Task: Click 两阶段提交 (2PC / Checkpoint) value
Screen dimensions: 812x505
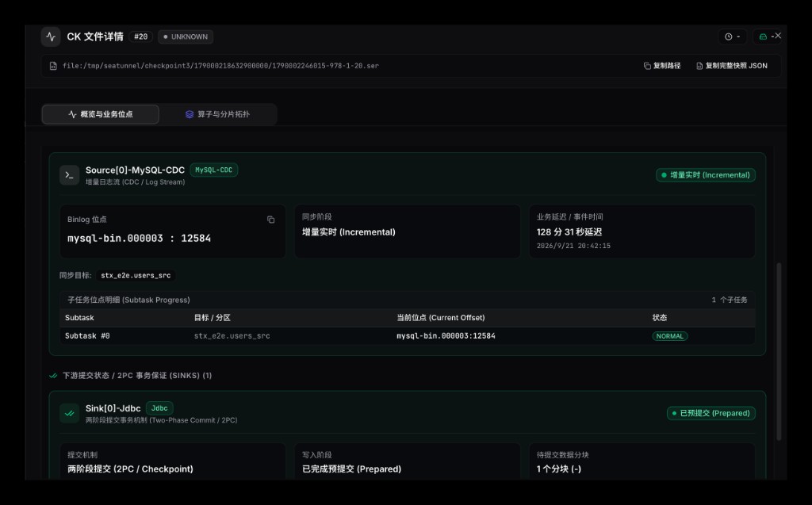Action: 130,469
